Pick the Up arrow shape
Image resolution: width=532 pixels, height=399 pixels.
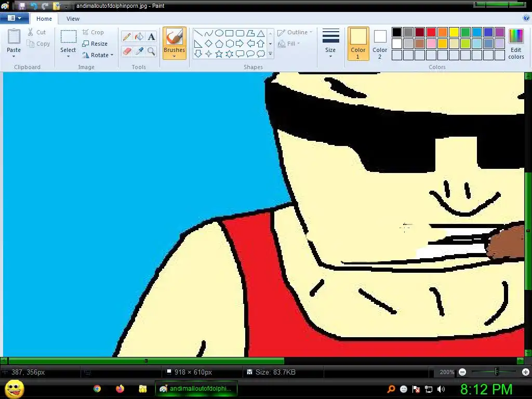click(x=261, y=44)
